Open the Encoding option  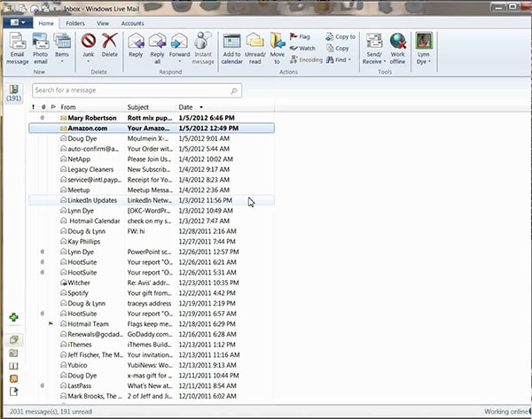click(x=306, y=60)
